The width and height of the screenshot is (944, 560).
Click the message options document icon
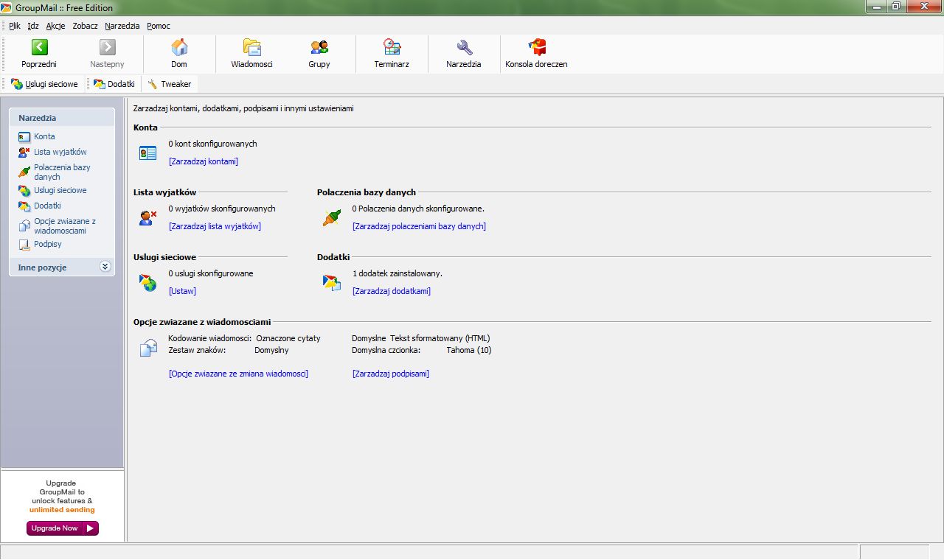pyautogui.click(x=148, y=348)
